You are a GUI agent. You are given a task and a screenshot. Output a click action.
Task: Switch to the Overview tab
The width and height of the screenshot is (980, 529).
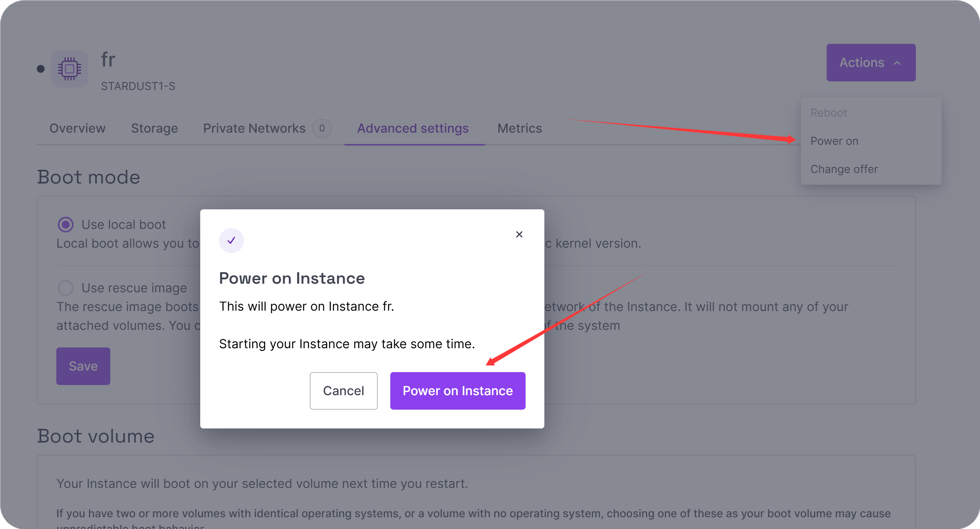tap(77, 128)
